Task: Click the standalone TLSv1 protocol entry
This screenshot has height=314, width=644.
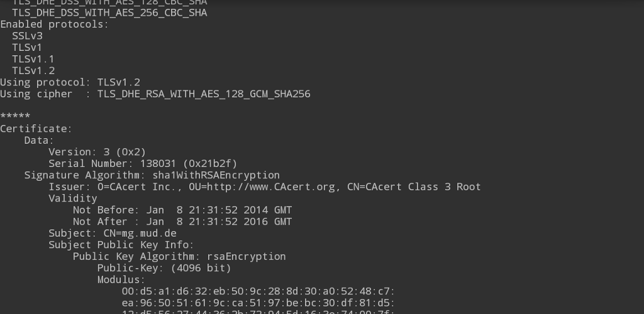Action: click(27, 48)
